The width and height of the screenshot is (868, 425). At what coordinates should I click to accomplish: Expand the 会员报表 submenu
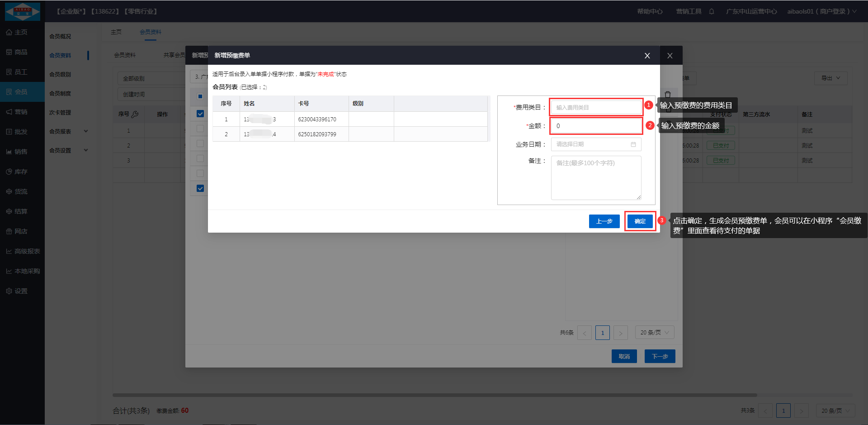pos(86,131)
